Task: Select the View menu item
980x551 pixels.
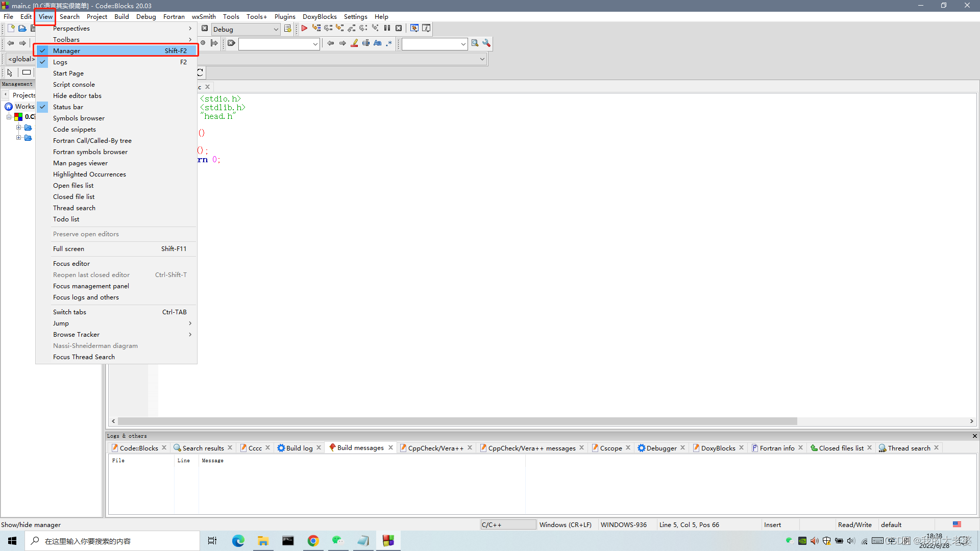Action: [x=45, y=16]
